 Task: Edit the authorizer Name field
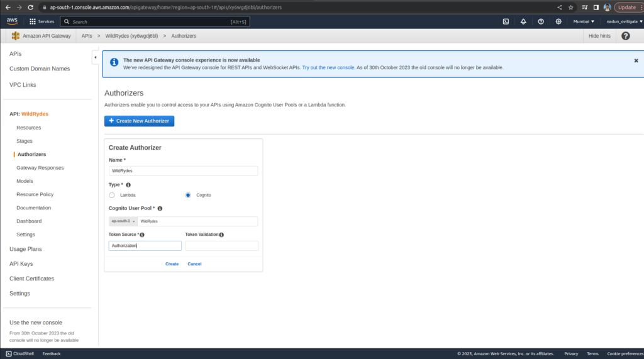[x=183, y=171]
